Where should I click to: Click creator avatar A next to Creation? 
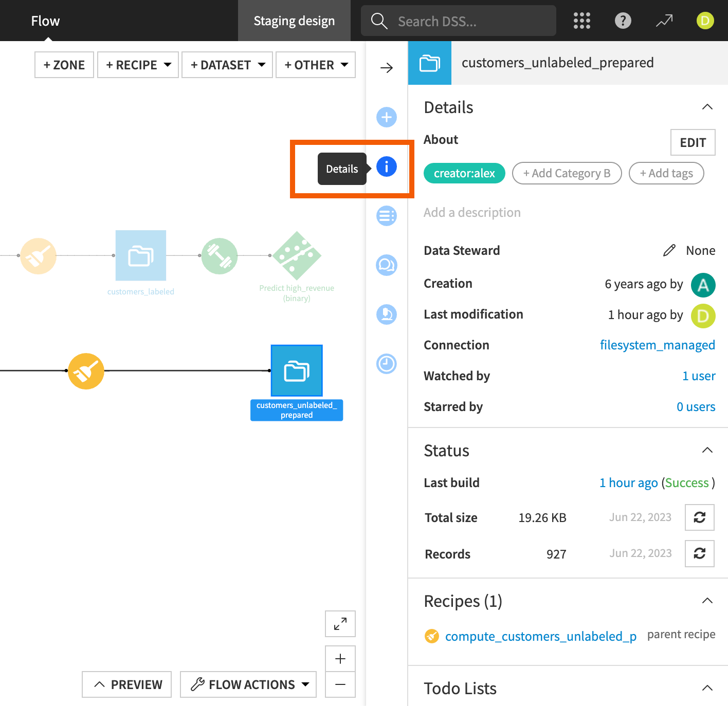click(703, 285)
